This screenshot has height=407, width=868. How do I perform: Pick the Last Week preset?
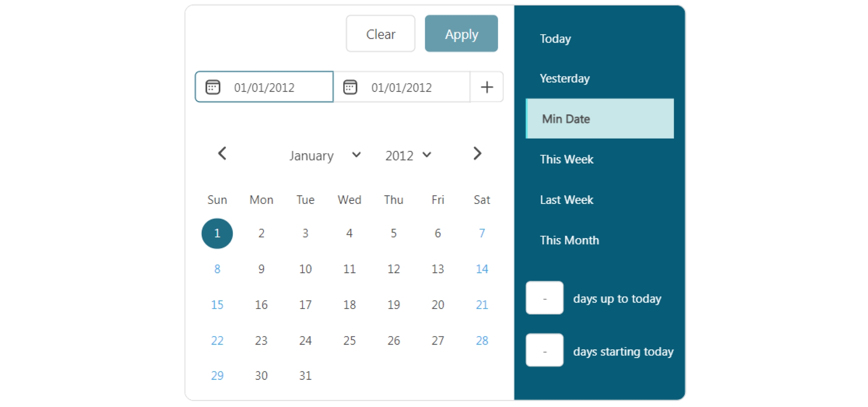[567, 200]
